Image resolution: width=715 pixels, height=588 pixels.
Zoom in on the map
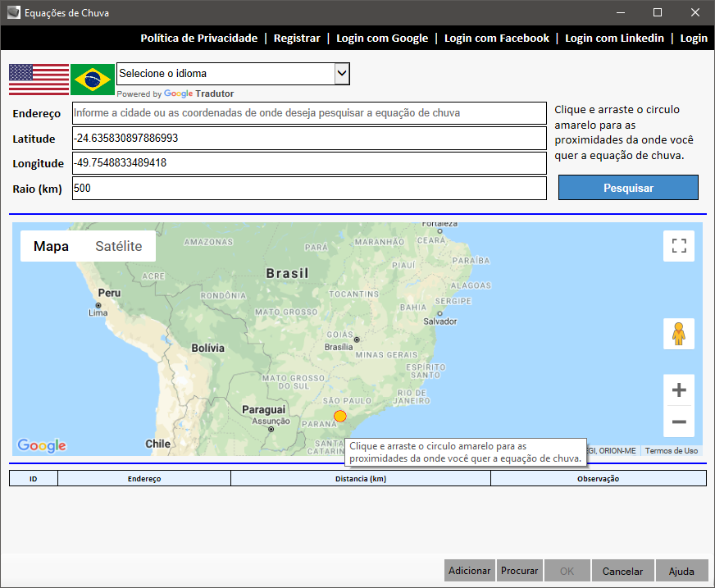tap(679, 390)
